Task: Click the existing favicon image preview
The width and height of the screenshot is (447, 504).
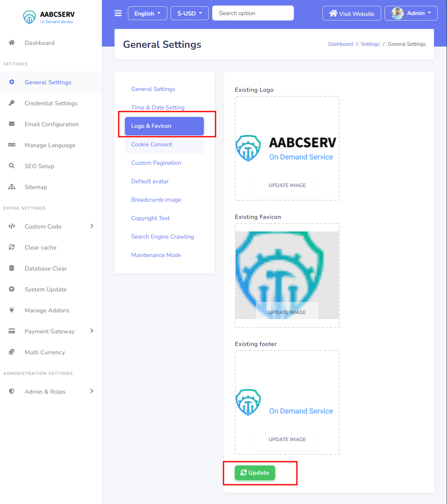Action: [x=287, y=275]
